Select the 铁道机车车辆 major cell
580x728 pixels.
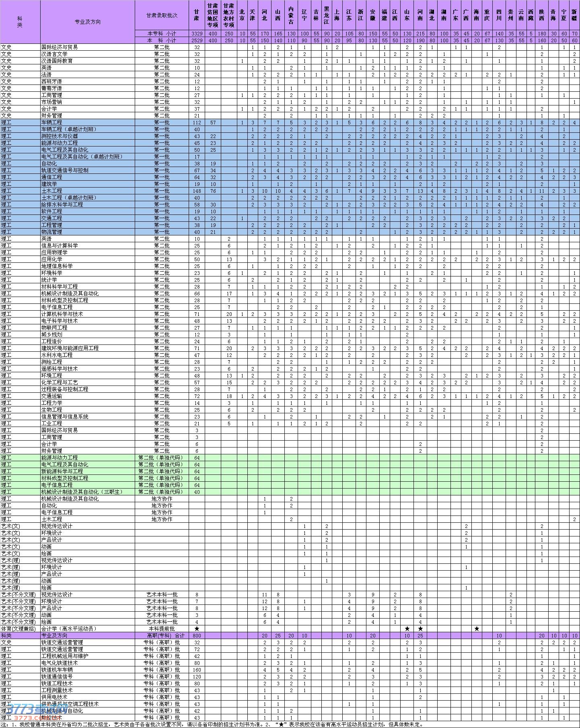[x=57, y=670]
